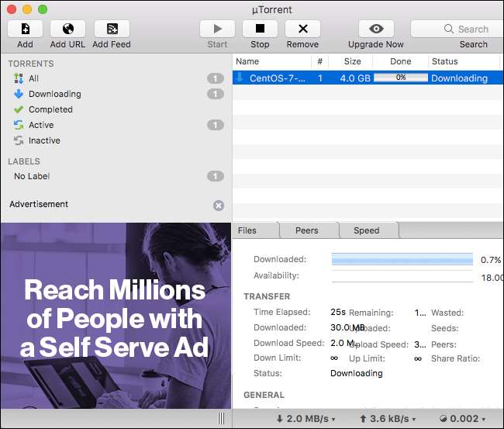
Task: Click the GENERAL section heading
Action: tap(264, 395)
